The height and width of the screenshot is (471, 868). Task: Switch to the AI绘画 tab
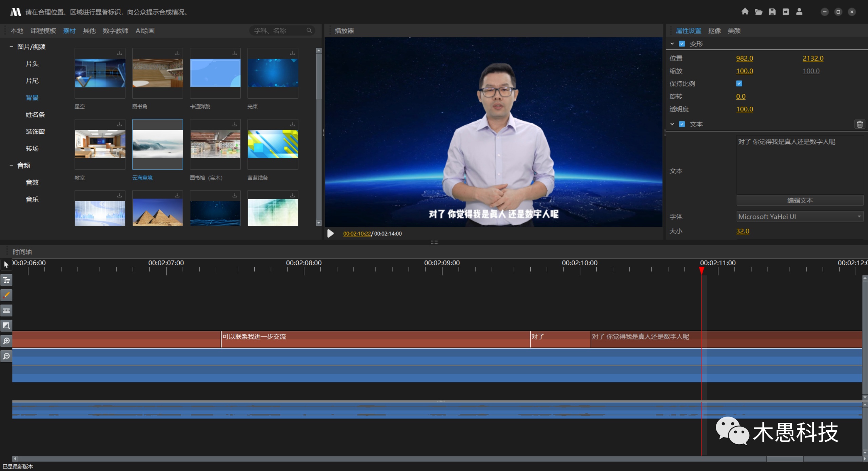145,31
